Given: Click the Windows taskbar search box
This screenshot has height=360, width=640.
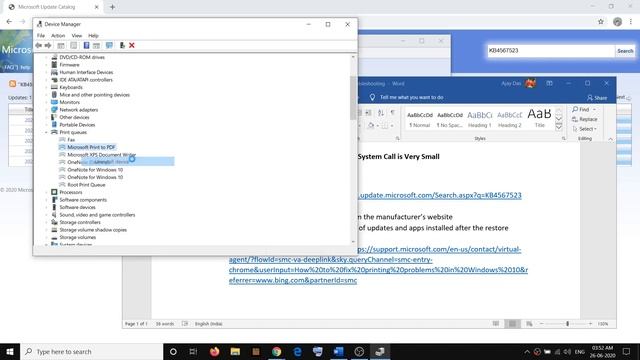Looking at the screenshot, I should 91,351.
